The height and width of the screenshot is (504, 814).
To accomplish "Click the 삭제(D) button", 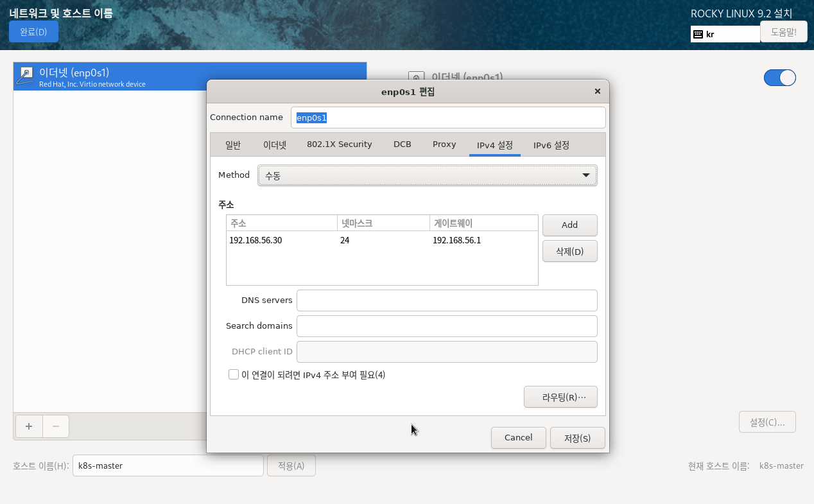I will pos(569,251).
